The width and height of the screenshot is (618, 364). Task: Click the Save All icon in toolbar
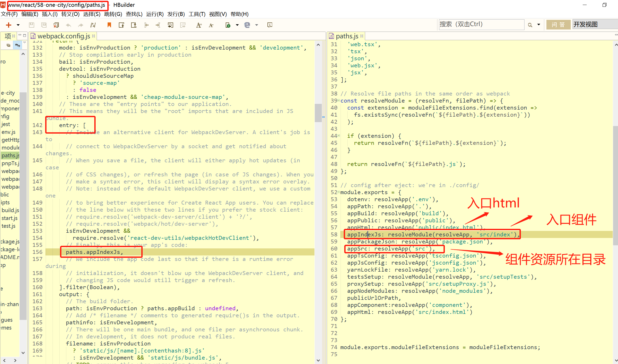pyautogui.click(x=44, y=25)
